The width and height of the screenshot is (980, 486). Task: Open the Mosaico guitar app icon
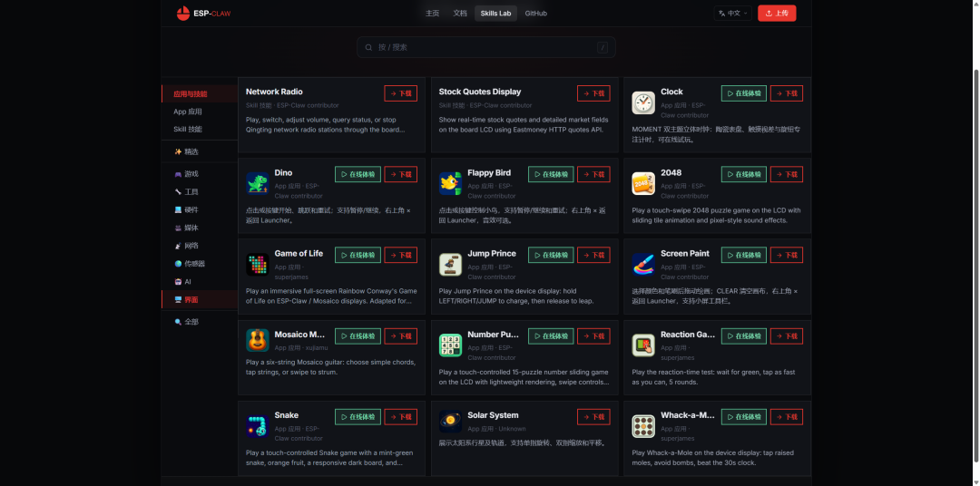tap(258, 340)
